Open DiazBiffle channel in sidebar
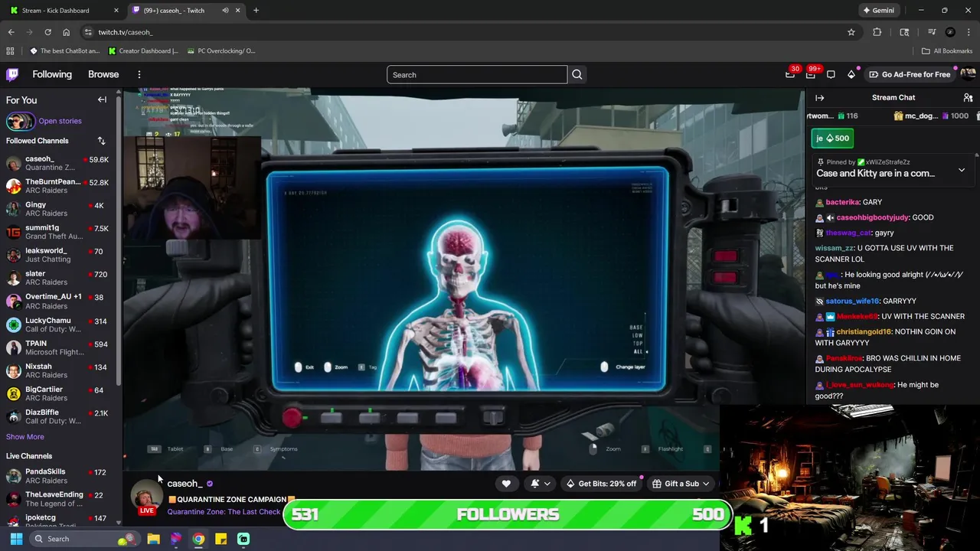980x551 pixels. tap(58, 416)
